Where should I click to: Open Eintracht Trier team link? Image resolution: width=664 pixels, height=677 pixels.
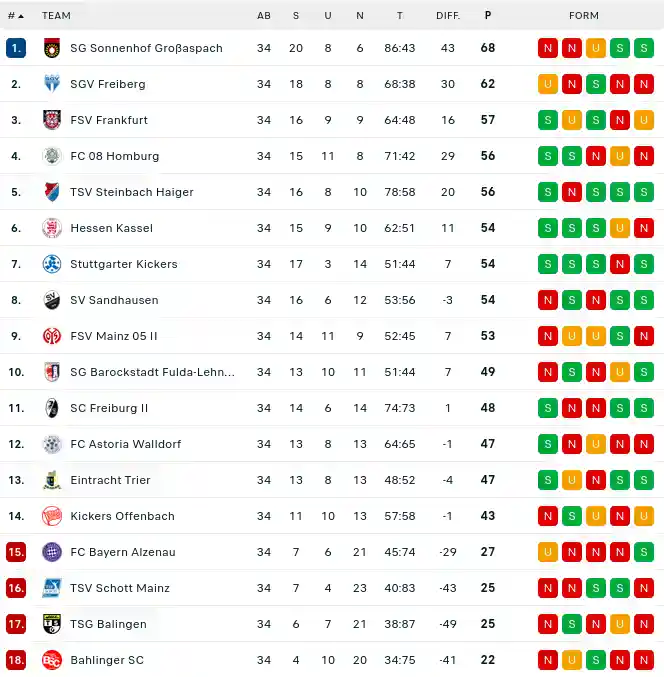click(x=110, y=480)
